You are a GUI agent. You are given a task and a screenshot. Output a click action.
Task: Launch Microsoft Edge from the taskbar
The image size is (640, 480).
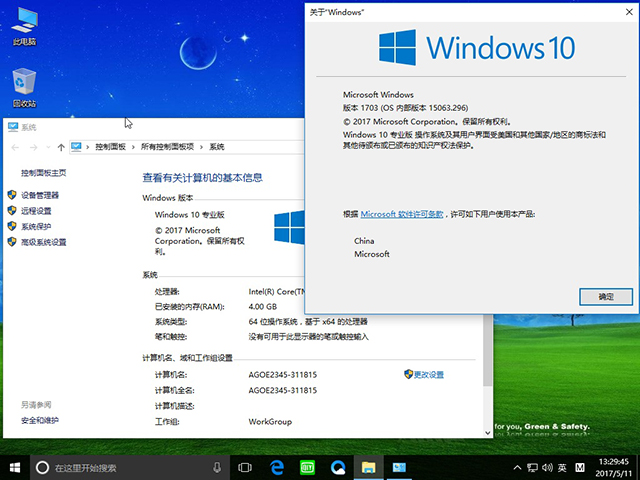[277, 467]
